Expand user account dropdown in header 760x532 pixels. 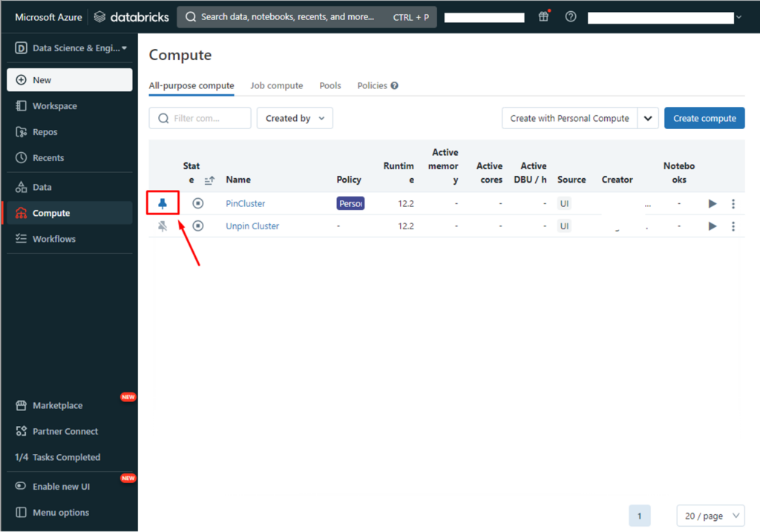coord(738,18)
